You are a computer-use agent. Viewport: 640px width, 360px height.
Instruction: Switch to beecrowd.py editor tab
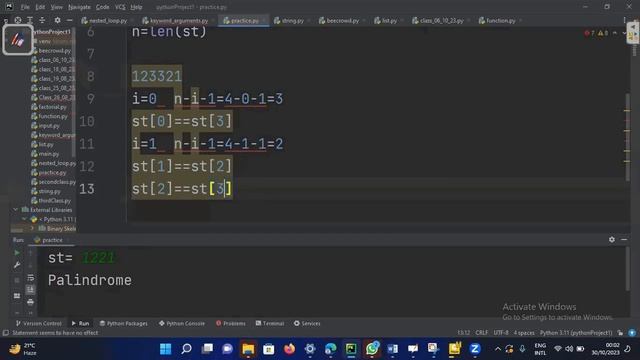pos(342,20)
